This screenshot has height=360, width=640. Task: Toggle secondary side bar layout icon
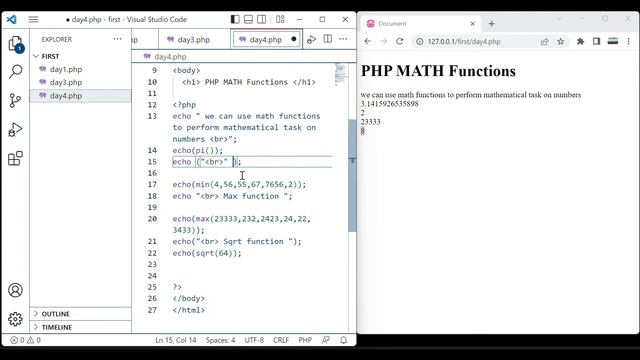pyautogui.click(x=262, y=19)
